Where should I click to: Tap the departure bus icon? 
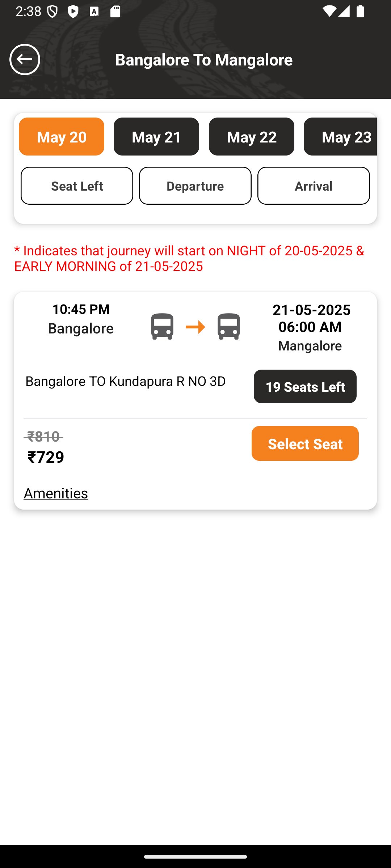click(x=162, y=327)
